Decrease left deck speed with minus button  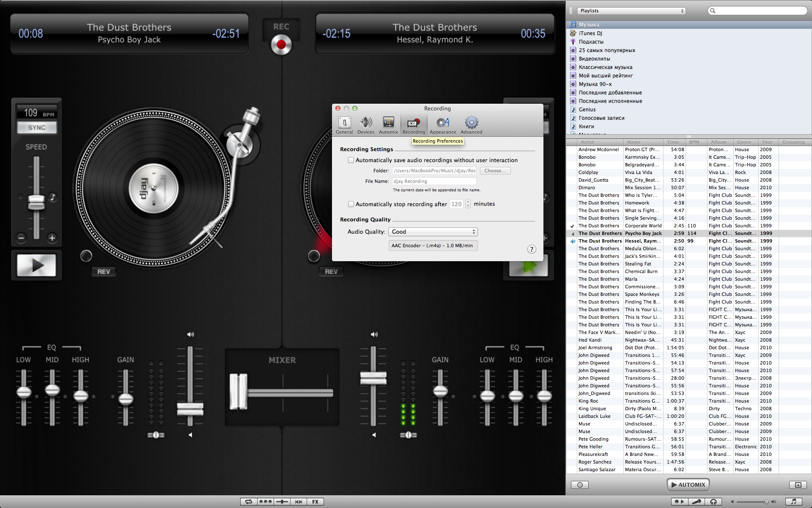(x=21, y=238)
